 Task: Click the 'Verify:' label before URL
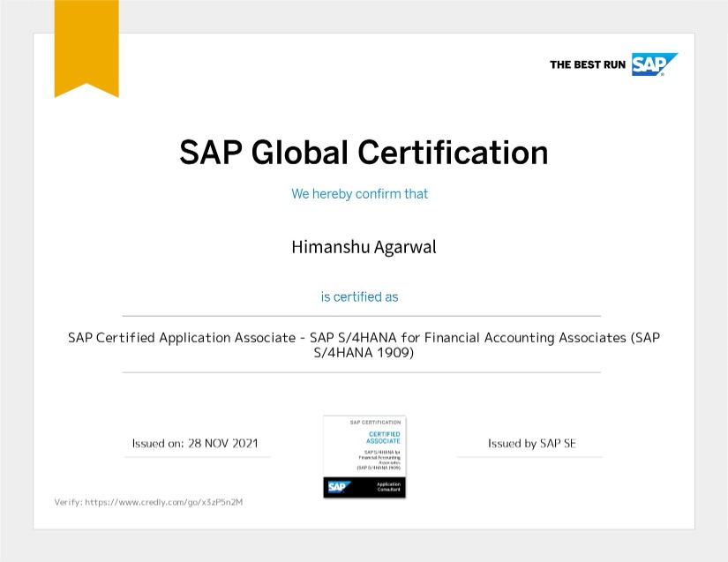point(68,502)
